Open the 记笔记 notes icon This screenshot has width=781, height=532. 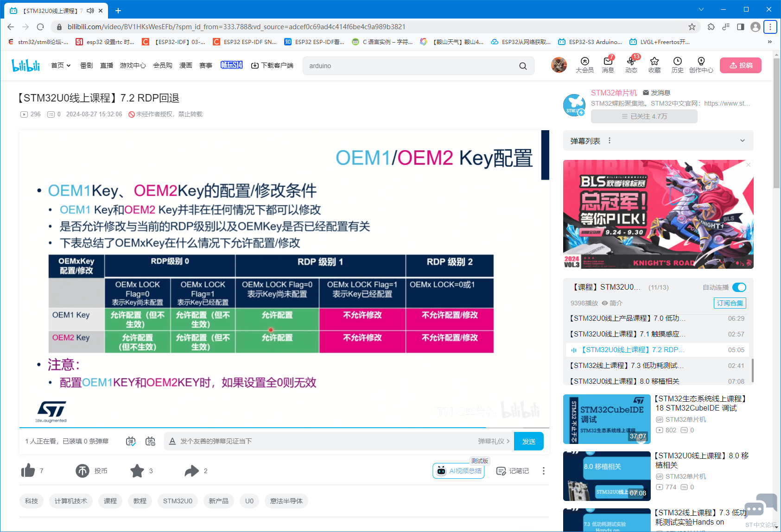coord(501,471)
